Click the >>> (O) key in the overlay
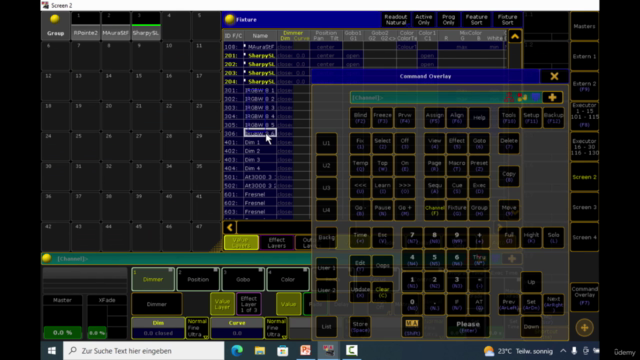Image resolution: width=640 pixels, height=360 pixels. (404, 188)
